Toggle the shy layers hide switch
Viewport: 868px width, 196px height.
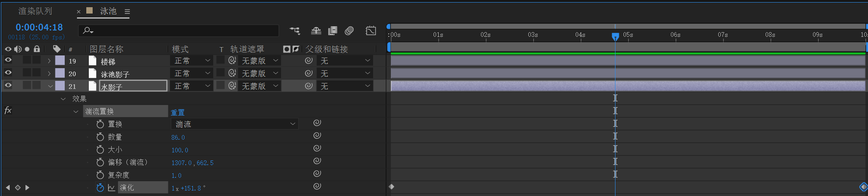[x=316, y=30]
